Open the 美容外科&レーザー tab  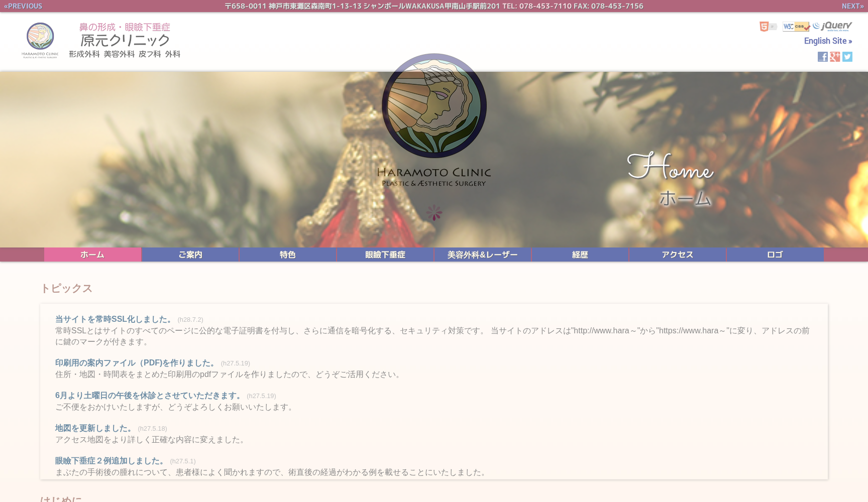tap(483, 255)
